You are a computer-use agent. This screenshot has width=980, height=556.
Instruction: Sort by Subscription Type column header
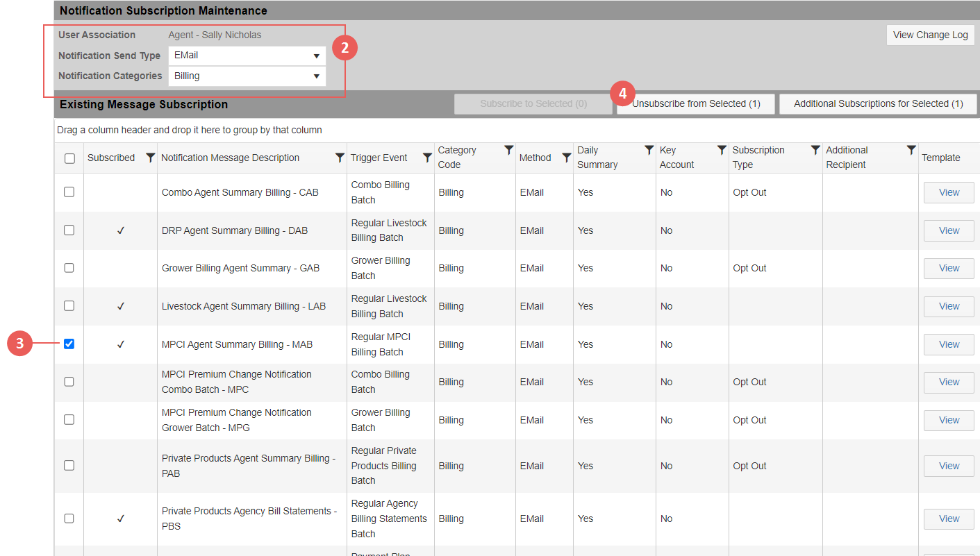coord(758,158)
